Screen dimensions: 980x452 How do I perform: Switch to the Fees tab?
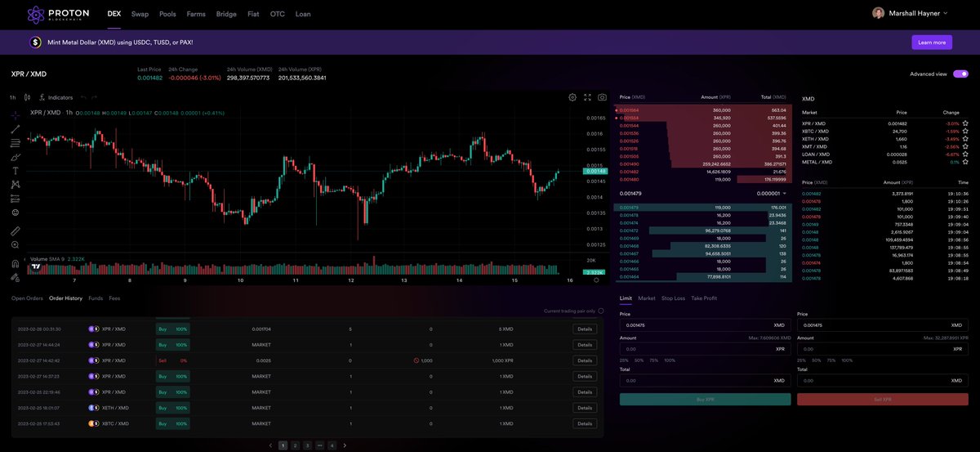coord(114,298)
